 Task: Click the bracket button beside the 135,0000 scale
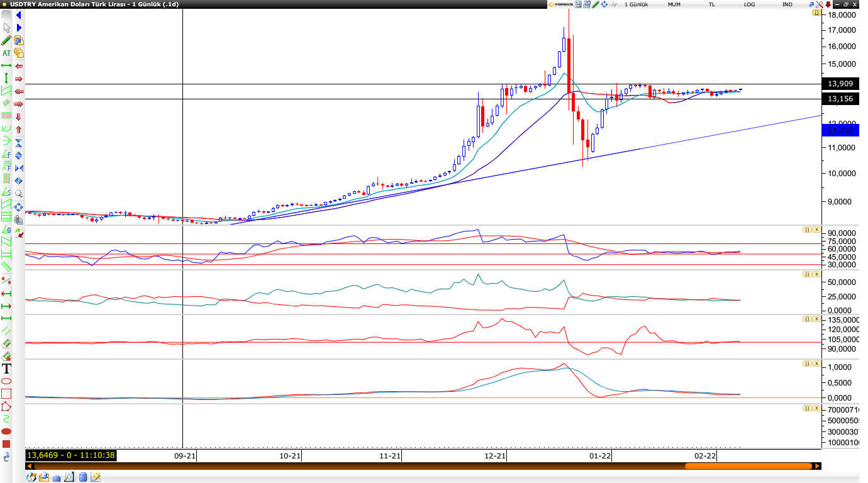tap(806, 319)
